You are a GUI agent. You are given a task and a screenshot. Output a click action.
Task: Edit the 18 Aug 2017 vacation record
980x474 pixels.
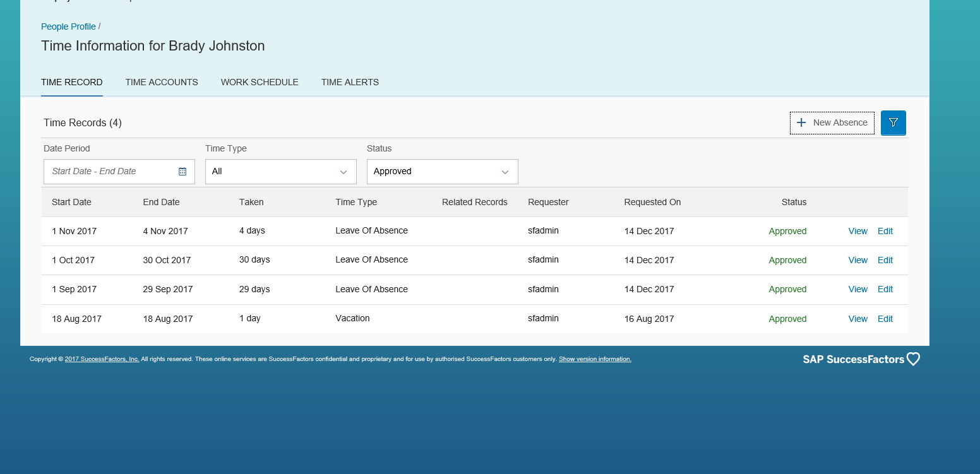[x=885, y=319]
